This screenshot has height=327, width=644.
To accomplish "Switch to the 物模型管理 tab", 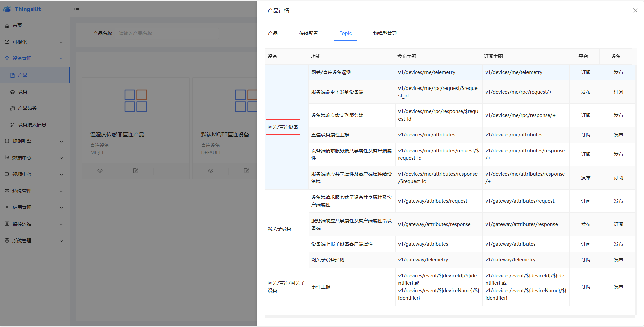I will click(385, 33).
